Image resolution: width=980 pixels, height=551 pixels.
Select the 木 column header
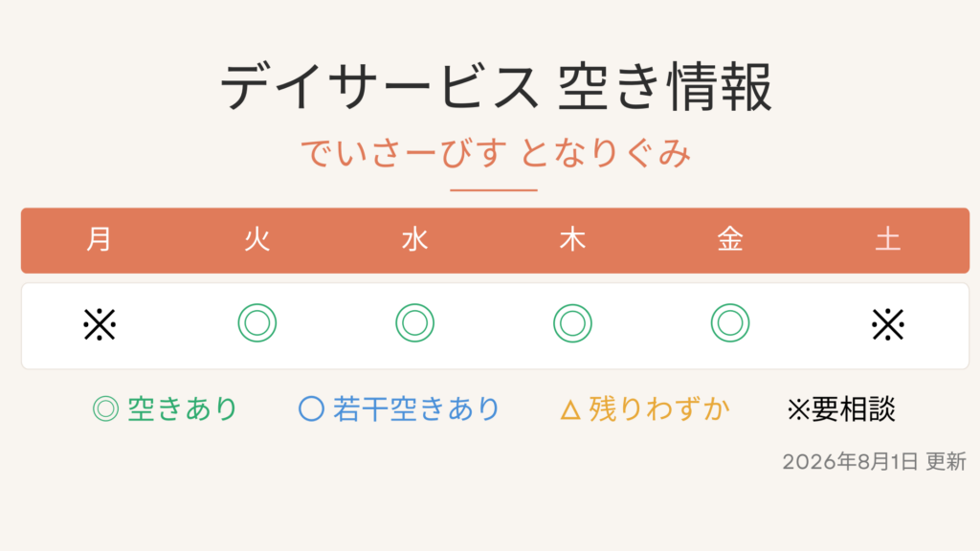click(572, 240)
